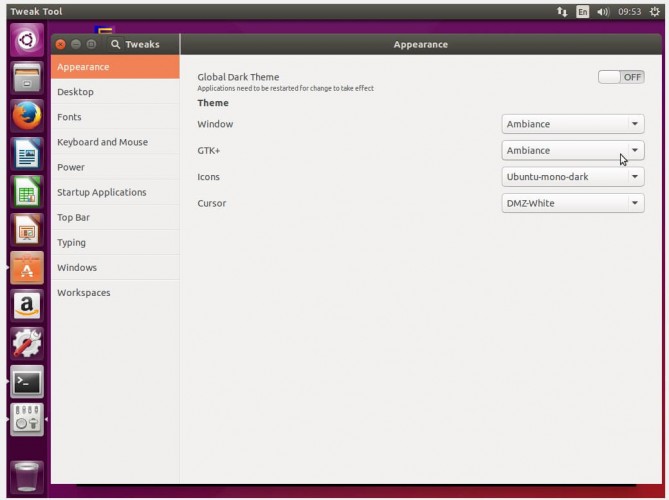This screenshot has height=500, width=669.
Task: Open the Amazon launcher icon
Action: 27,305
